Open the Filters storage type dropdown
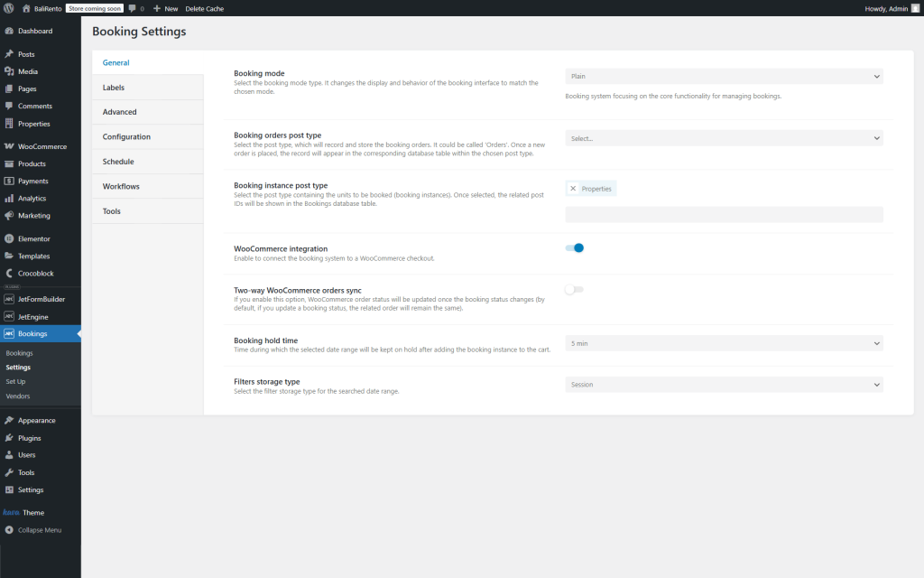This screenshot has width=924, height=578. (x=724, y=385)
